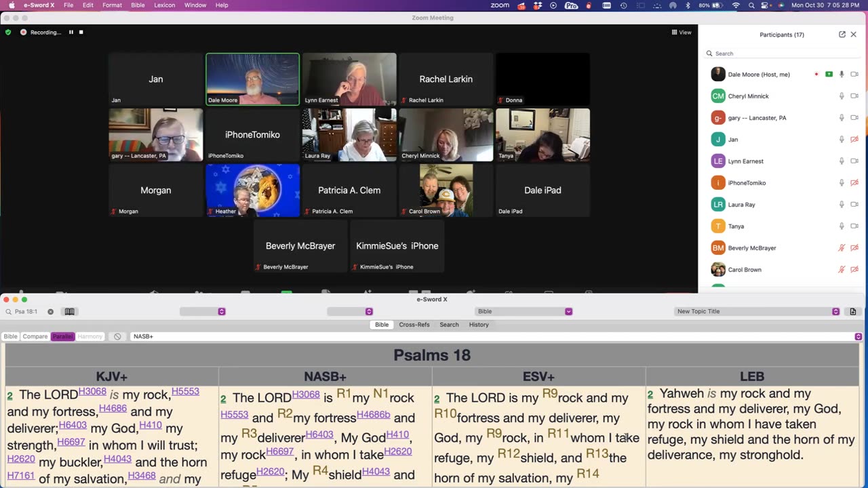The width and height of the screenshot is (868, 488).
Task: Click Tanya's microphone icon
Action: (842, 226)
